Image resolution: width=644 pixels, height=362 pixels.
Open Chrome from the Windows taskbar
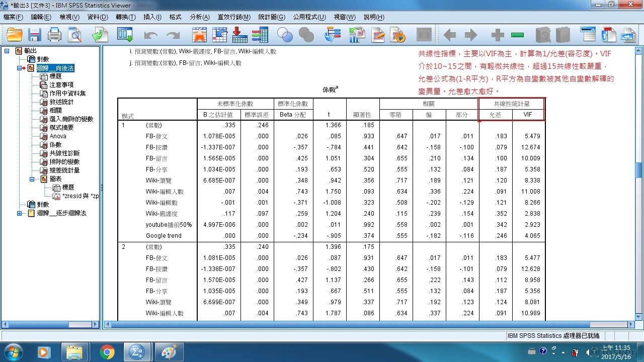(x=107, y=351)
